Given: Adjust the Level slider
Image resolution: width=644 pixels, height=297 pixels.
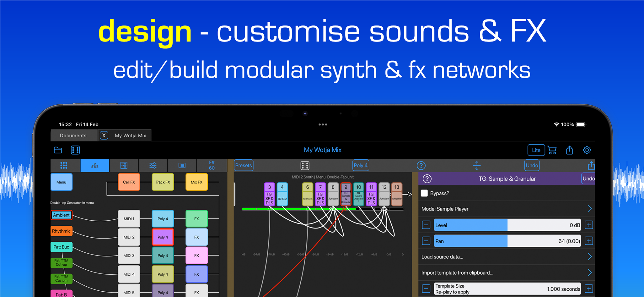Looking at the screenshot, I should coord(507,225).
